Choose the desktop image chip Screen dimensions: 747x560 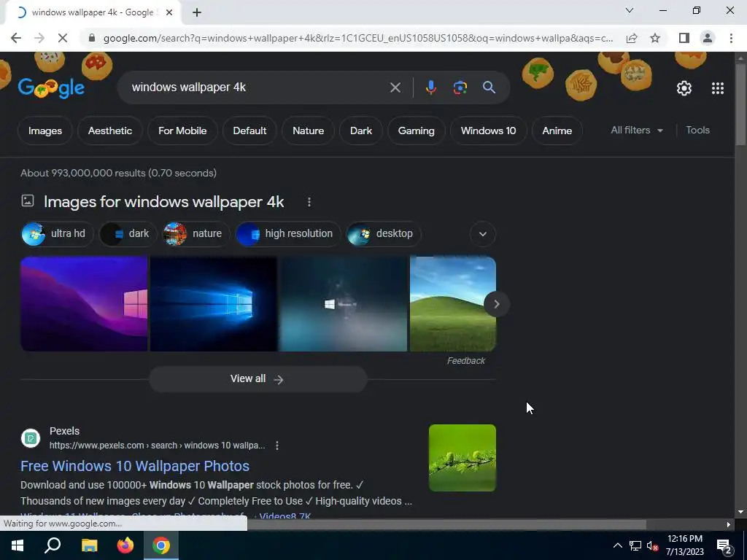click(x=384, y=234)
